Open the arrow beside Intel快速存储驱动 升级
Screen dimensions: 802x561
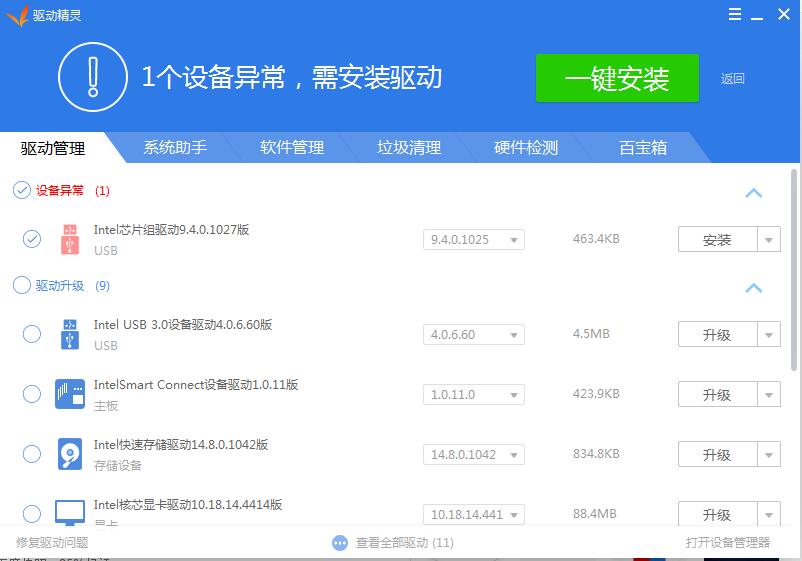pos(769,454)
